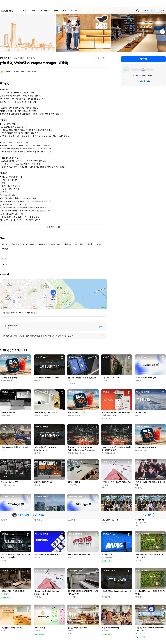This screenshot has height=644, width=166.
Task: Bookmark the [제로베이스] Business Owner card
Action: point(62,358)
